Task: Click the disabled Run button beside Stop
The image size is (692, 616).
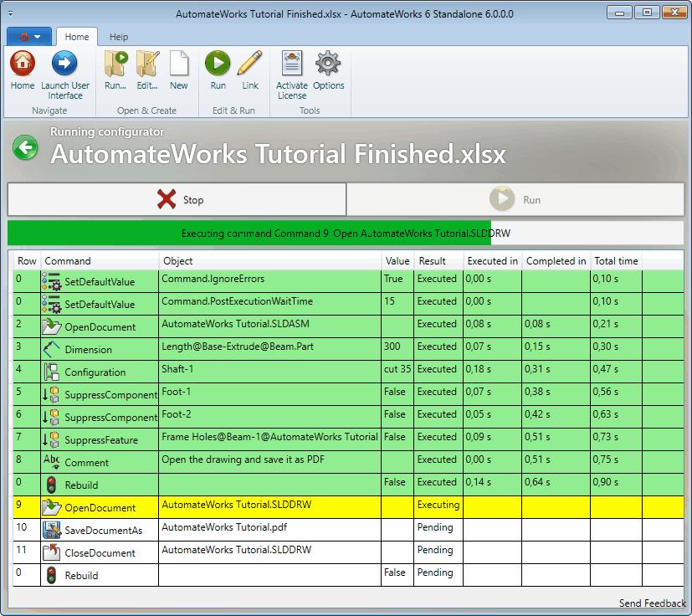Action: point(515,199)
